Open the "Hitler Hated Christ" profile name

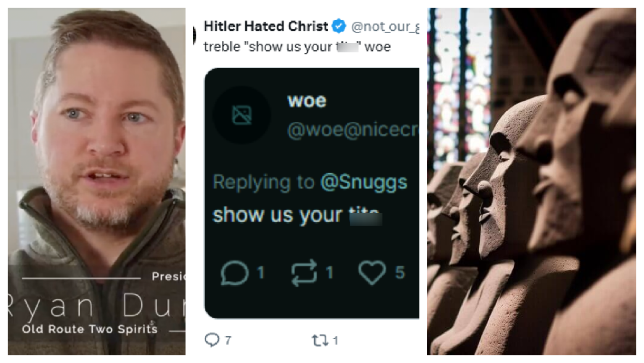266,26
